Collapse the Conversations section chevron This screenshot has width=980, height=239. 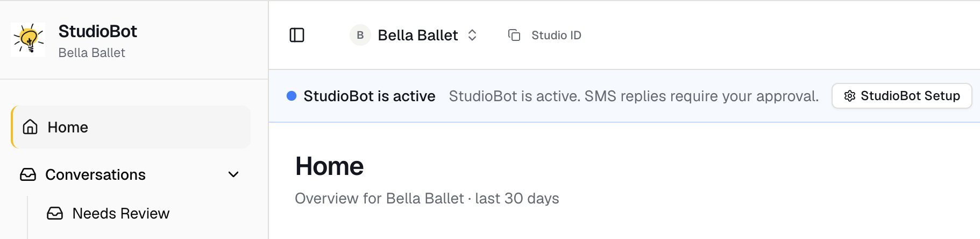point(233,174)
